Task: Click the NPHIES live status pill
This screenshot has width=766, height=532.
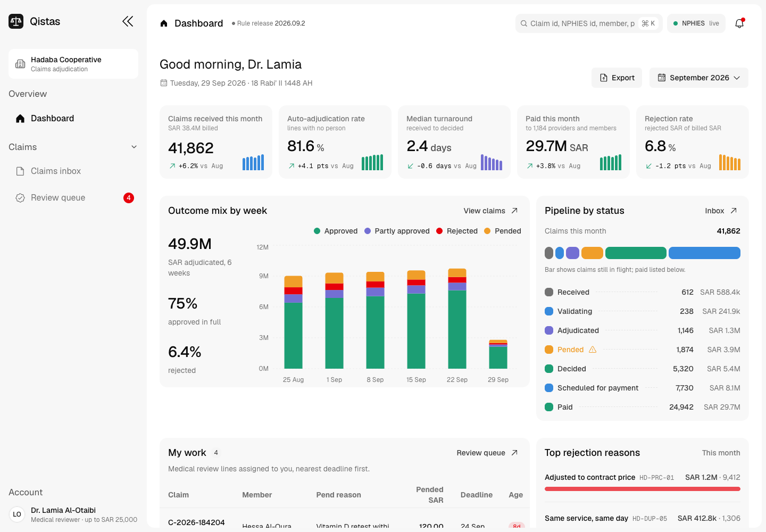Action: (x=696, y=23)
